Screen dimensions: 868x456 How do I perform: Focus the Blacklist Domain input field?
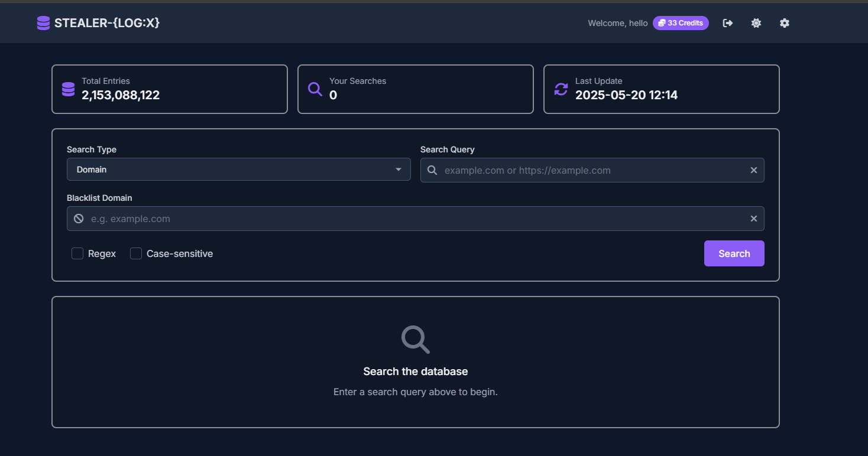click(414, 219)
